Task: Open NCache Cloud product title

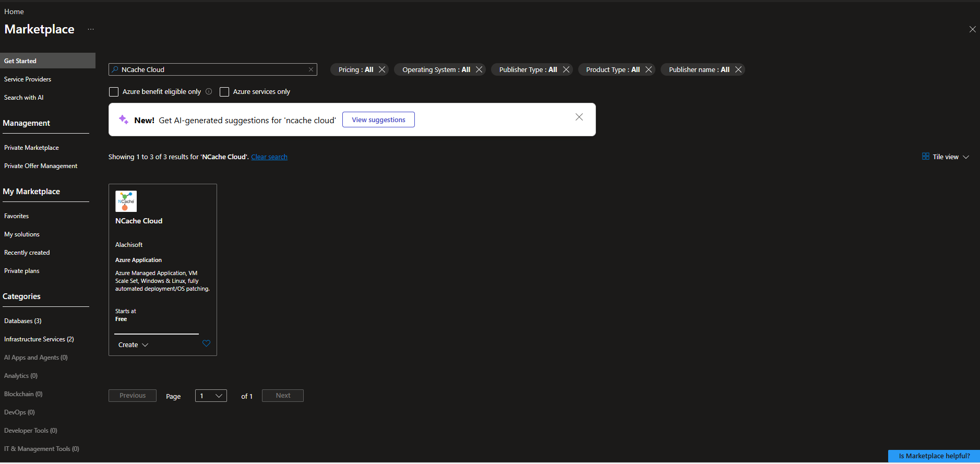Action: coord(139,221)
